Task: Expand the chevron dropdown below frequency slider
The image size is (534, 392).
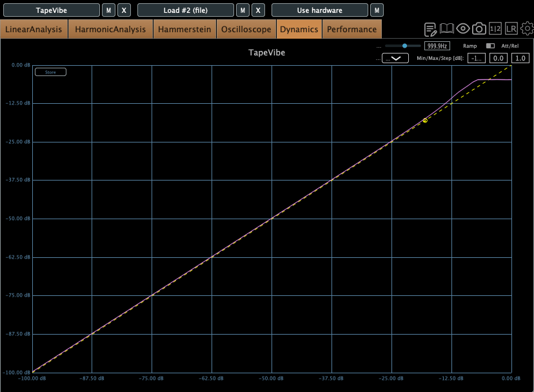Action: click(395, 58)
